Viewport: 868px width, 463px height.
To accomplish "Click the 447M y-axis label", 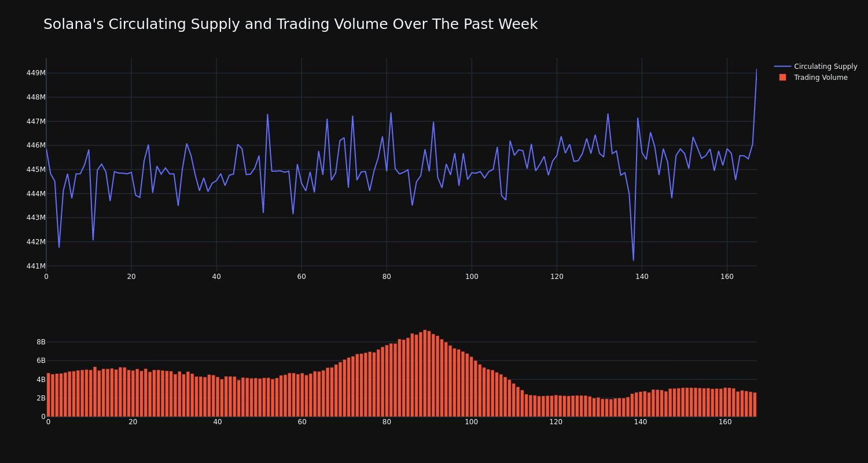I will 35,122.
